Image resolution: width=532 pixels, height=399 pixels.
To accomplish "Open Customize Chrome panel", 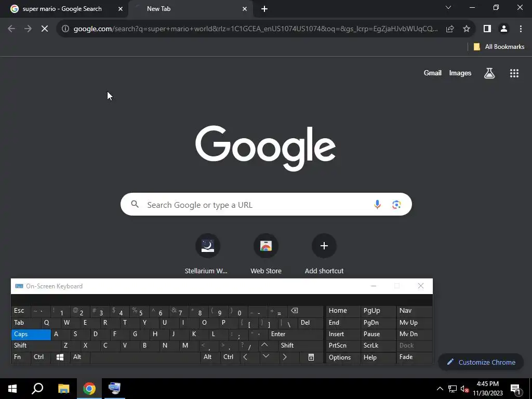I will 481,362.
